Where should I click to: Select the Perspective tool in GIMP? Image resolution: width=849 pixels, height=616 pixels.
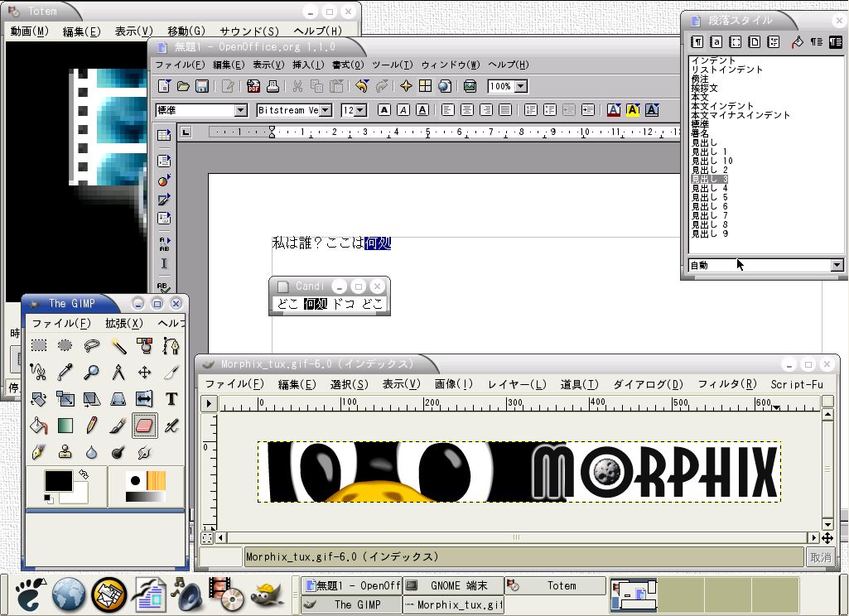[x=118, y=399]
